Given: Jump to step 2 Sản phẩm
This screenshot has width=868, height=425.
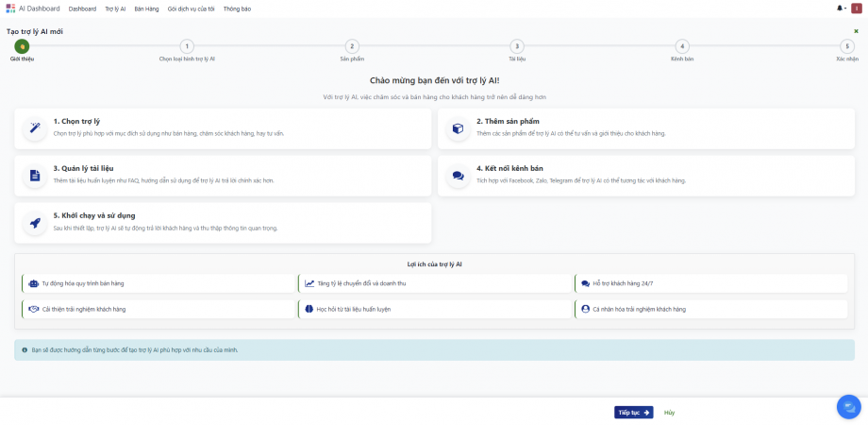Looking at the screenshot, I should point(352,46).
